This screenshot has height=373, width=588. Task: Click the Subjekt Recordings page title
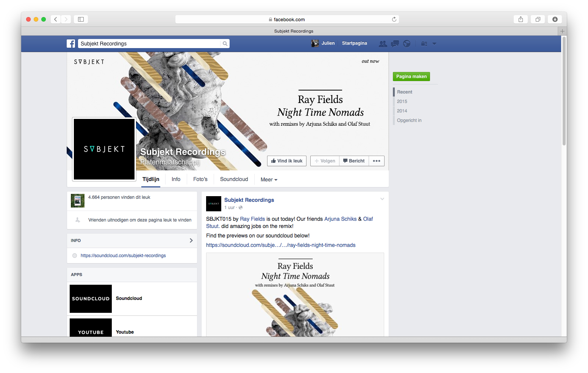pos(183,152)
